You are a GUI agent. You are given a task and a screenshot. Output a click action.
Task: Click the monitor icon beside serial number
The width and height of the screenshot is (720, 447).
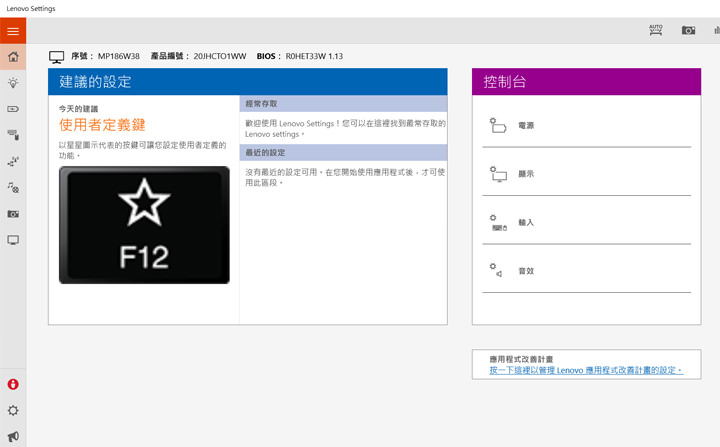[56, 57]
